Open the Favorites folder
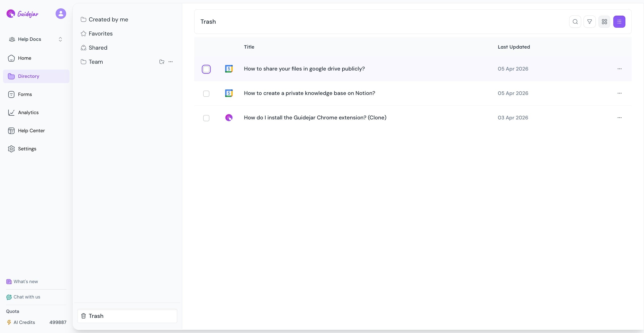Viewport: 644px width, 333px height. click(100, 34)
